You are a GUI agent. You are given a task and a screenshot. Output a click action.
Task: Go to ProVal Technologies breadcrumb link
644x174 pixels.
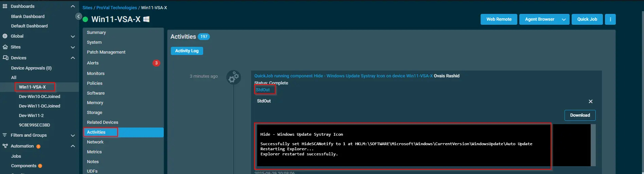point(117,8)
